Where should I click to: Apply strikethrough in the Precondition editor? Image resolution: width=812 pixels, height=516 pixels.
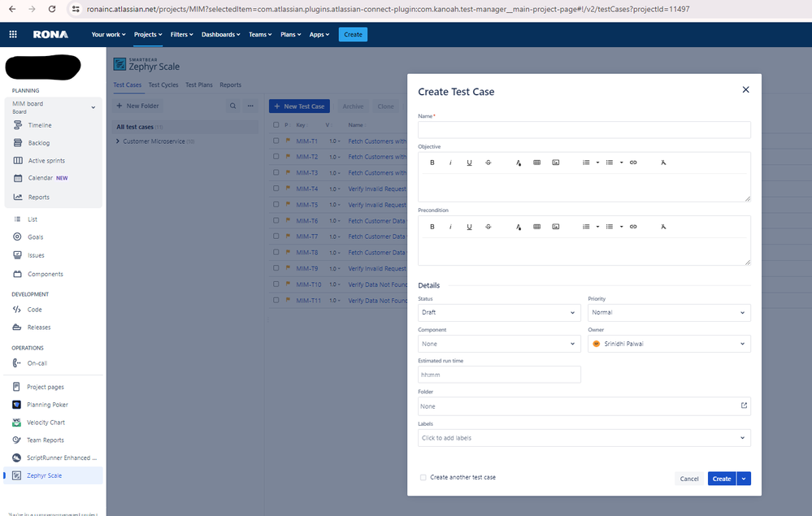pos(488,226)
